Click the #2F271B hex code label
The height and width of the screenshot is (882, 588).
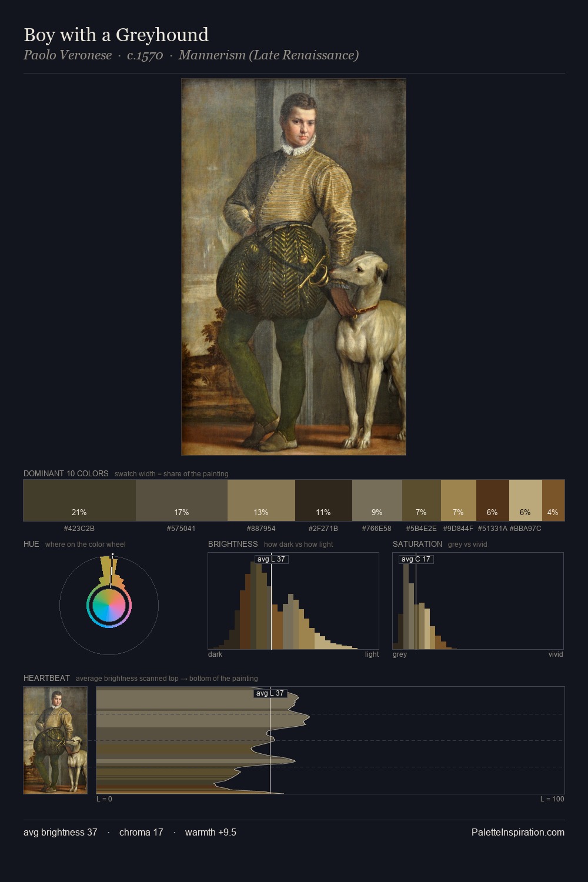coord(323,529)
